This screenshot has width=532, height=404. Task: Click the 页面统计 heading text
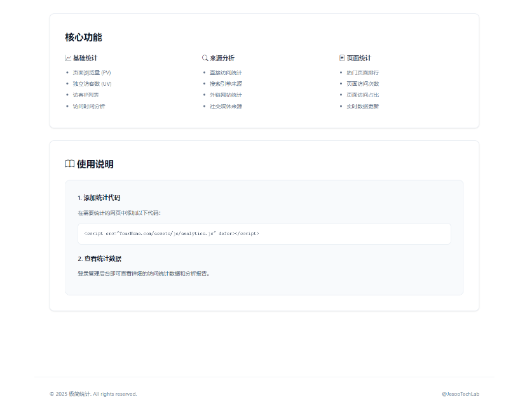358,58
